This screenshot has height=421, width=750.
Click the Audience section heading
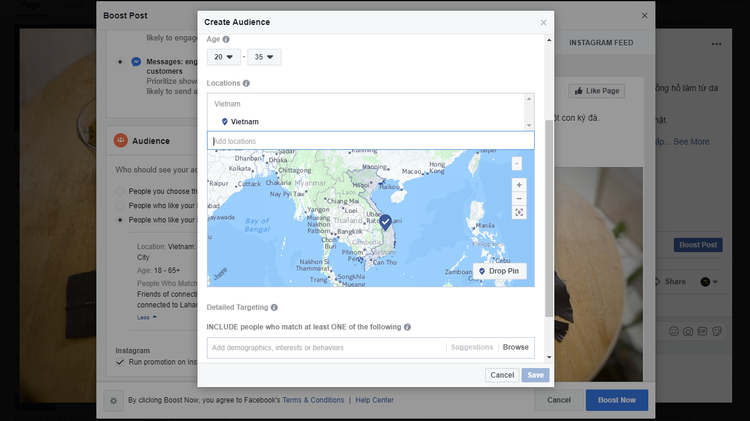coord(151,141)
